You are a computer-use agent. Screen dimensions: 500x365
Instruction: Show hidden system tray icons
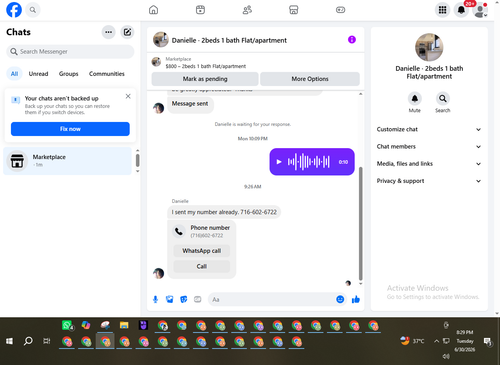coord(436,341)
